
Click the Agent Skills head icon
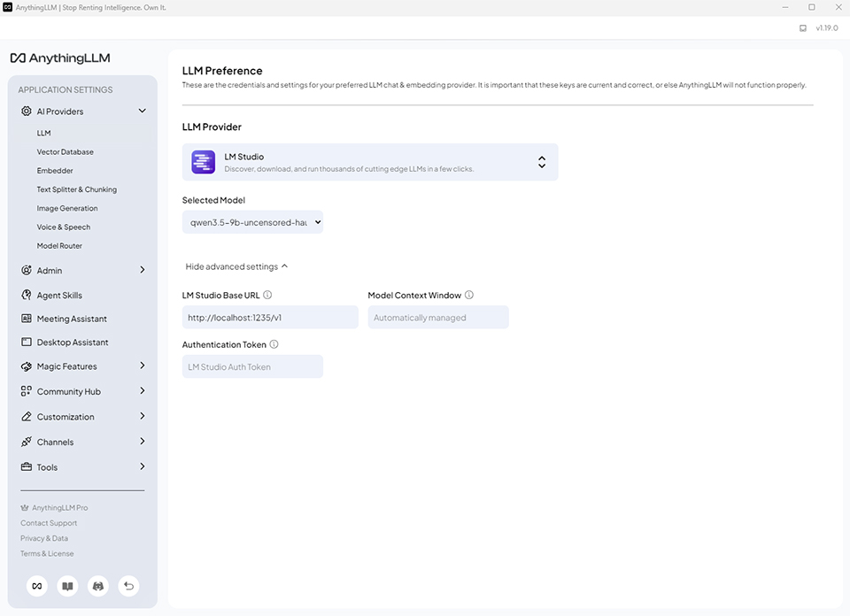point(26,295)
